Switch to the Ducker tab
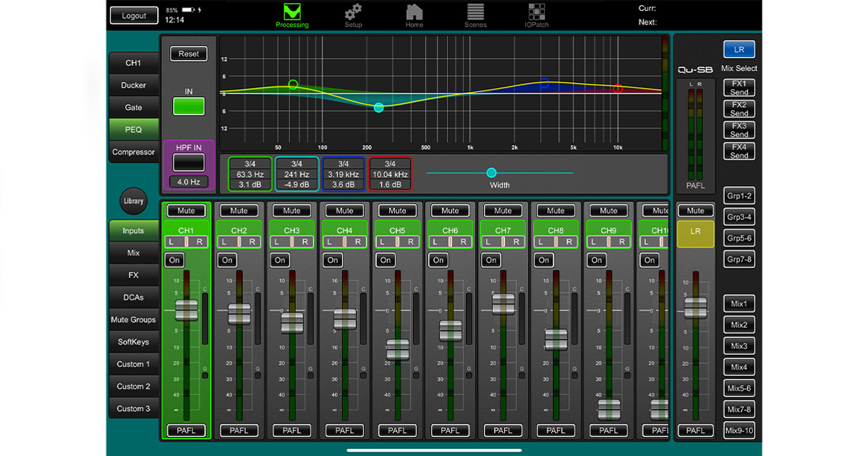Screen dimensions: 868x456 [x=133, y=85]
